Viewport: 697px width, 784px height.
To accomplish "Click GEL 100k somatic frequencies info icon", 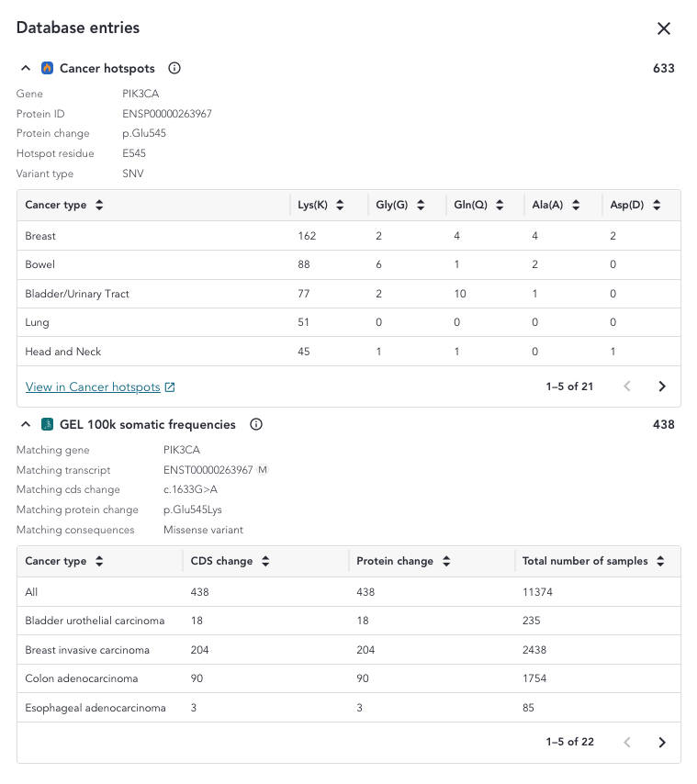I will pyautogui.click(x=256, y=425).
